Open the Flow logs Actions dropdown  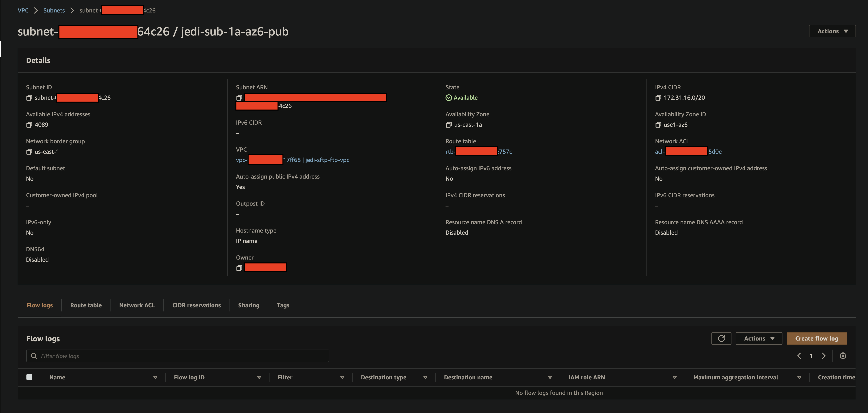(x=759, y=338)
